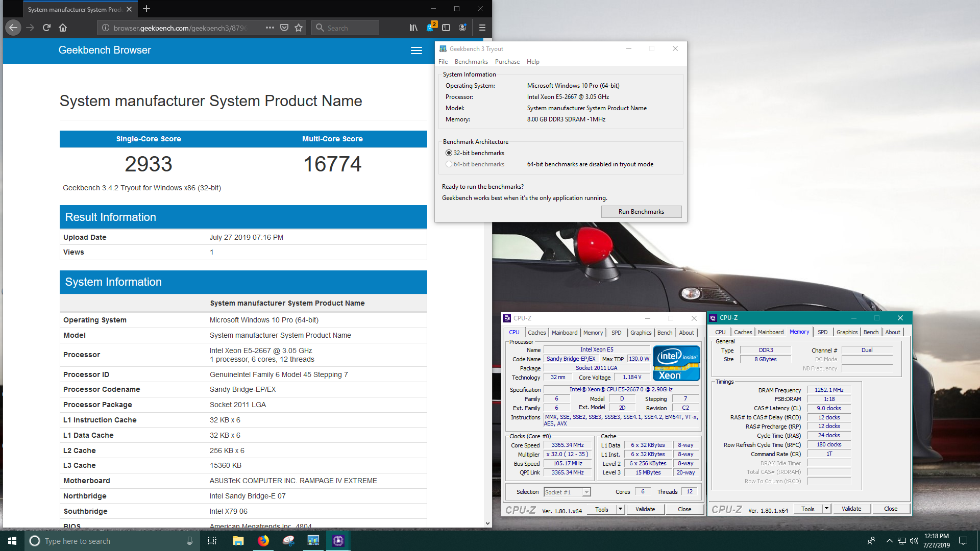Viewport: 980px width, 551px height.
Task: Toggle the Firefox sidebar view
Action: coord(446,28)
